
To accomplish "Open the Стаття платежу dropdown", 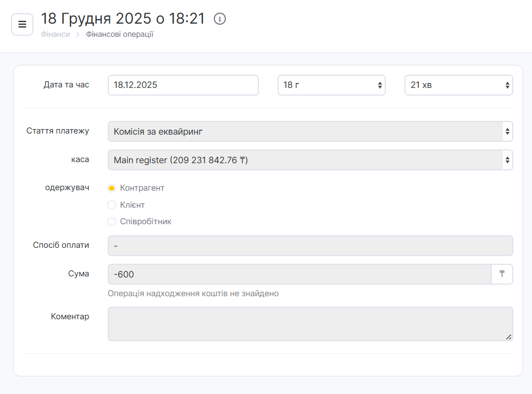I will point(310,131).
